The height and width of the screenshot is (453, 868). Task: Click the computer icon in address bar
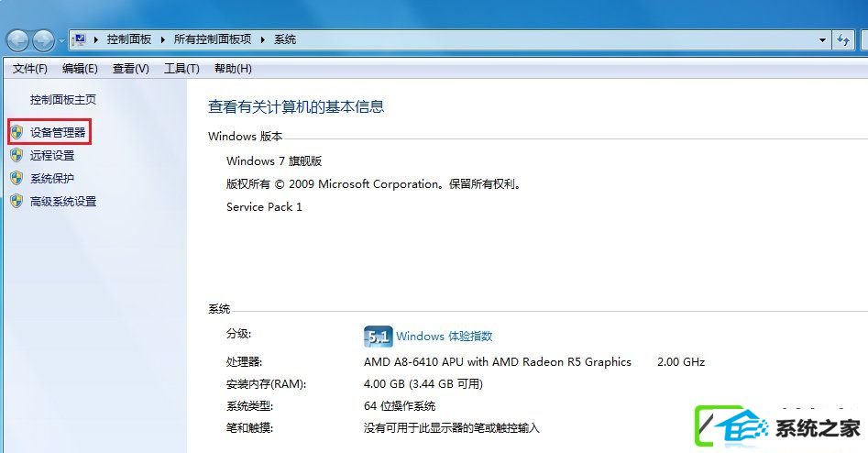79,39
